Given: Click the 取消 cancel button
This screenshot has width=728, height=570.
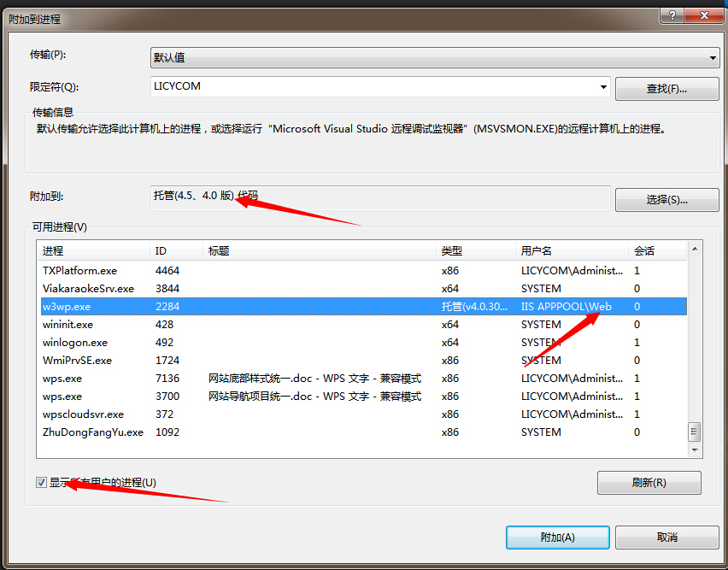Looking at the screenshot, I should (666, 538).
